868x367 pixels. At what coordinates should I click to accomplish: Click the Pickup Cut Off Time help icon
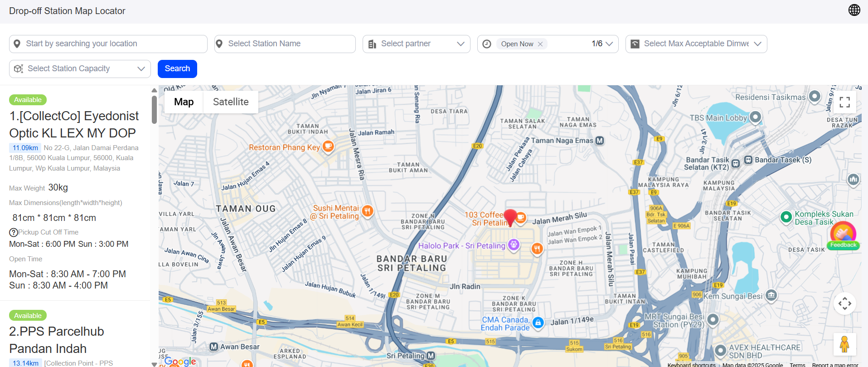click(14, 232)
